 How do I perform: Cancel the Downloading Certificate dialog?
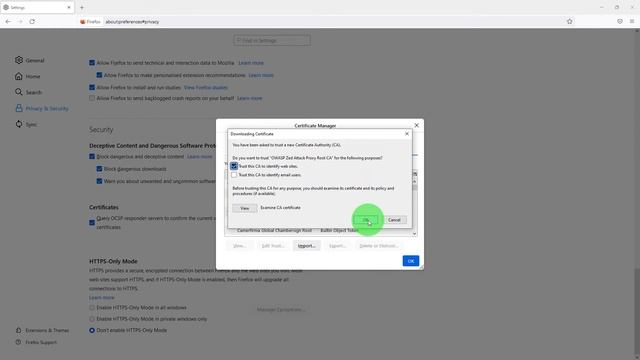click(x=394, y=220)
